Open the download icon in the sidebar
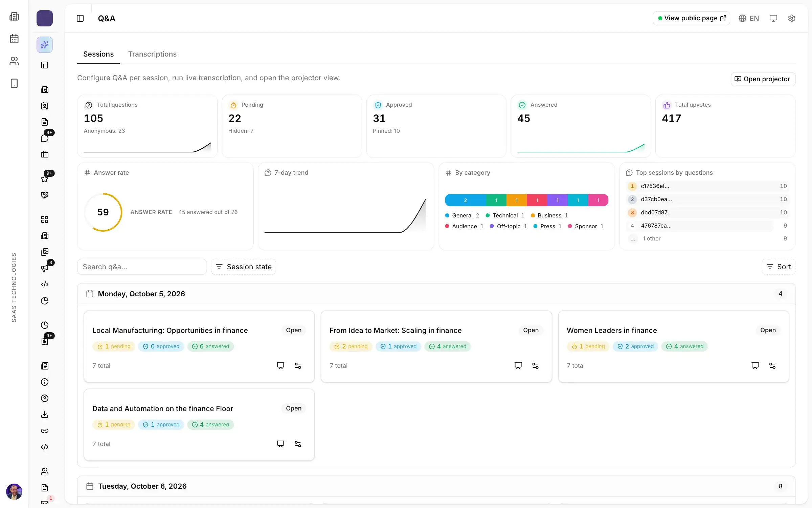Viewport: 812px width, 508px height. click(45, 415)
